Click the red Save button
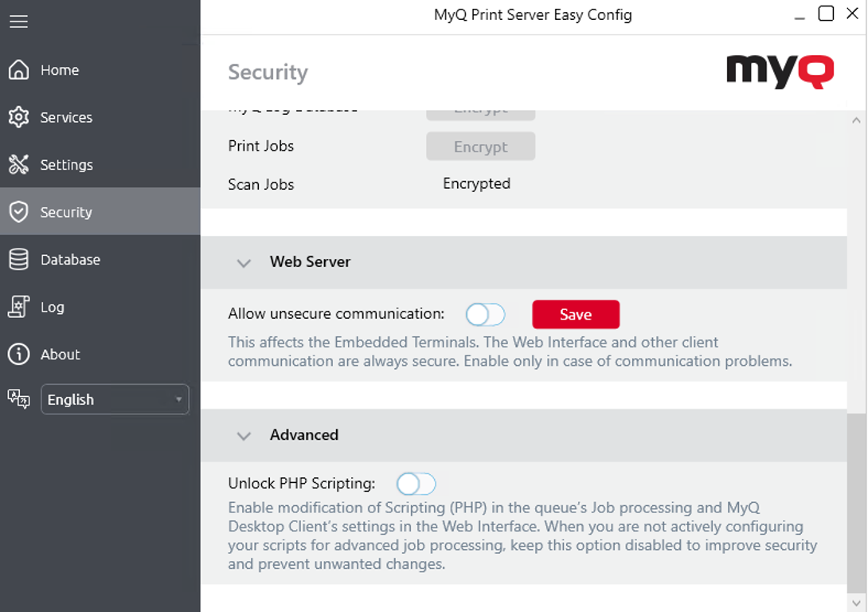Image resolution: width=868 pixels, height=612 pixels. [576, 315]
